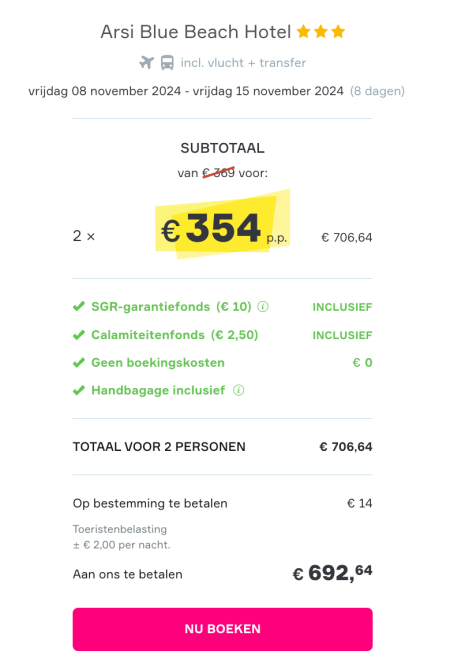Click the third hotel rating star
Image resolution: width=450 pixels, height=662 pixels.
[x=338, y=31]
